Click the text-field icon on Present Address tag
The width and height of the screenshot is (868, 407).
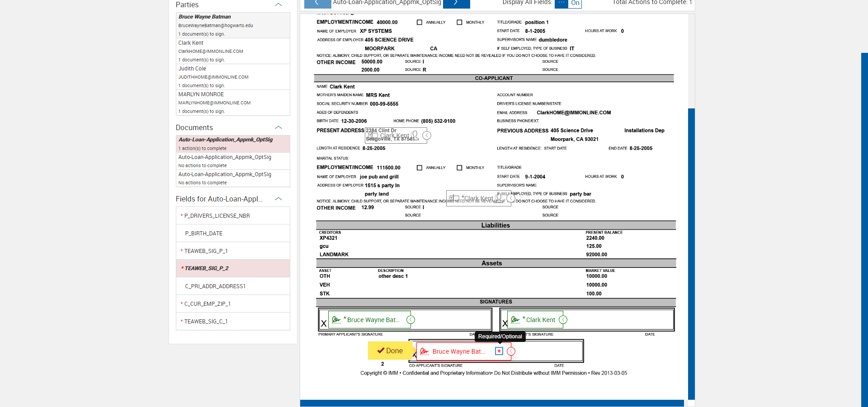[373, 135]
